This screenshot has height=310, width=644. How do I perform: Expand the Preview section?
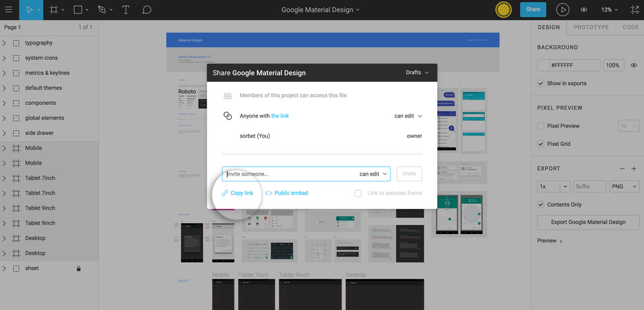[x=549, y=241]
